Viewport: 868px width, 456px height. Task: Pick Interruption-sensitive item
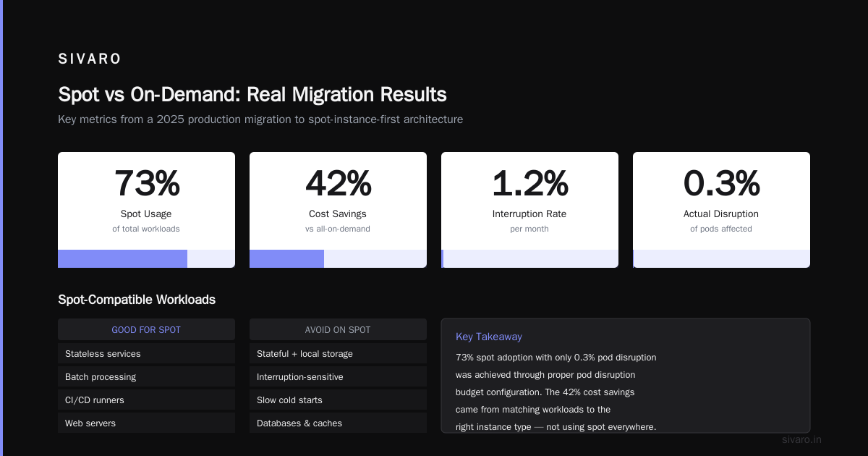click(338, 376)
